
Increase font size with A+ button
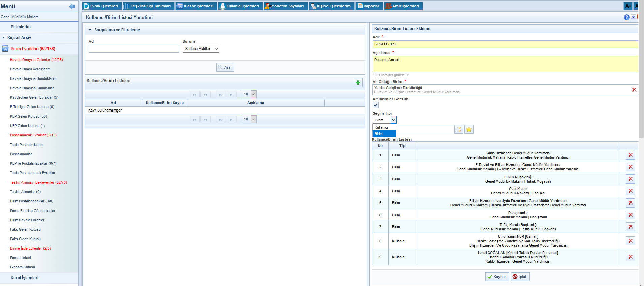[628, 6]
